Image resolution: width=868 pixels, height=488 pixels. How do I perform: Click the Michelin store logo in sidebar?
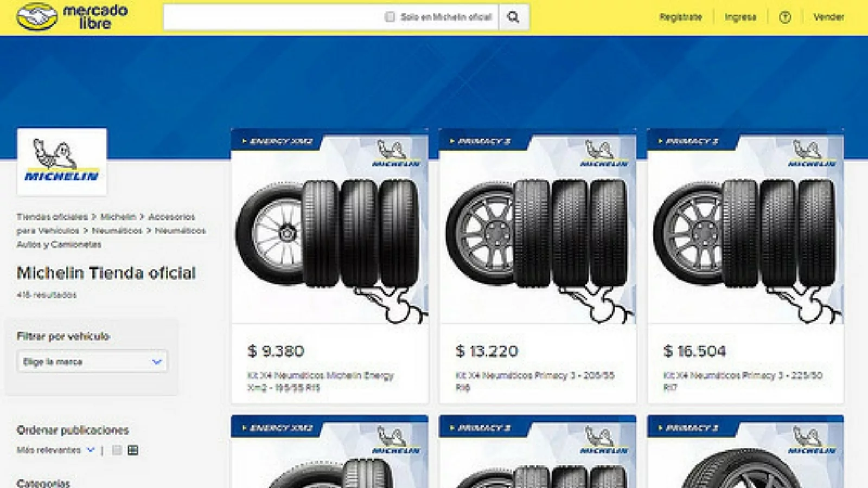[x=62, y=162]
